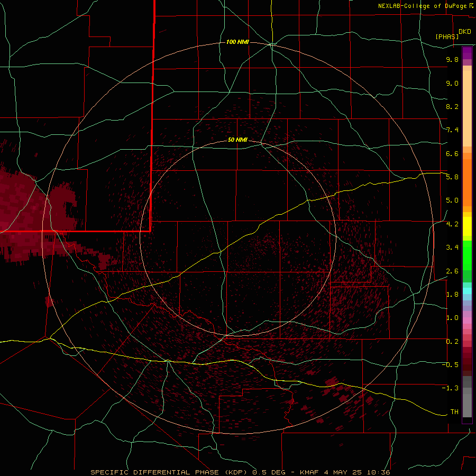Select the 100 NMI range ring label
The image size is (476, 476).
(x=237, y=42)
